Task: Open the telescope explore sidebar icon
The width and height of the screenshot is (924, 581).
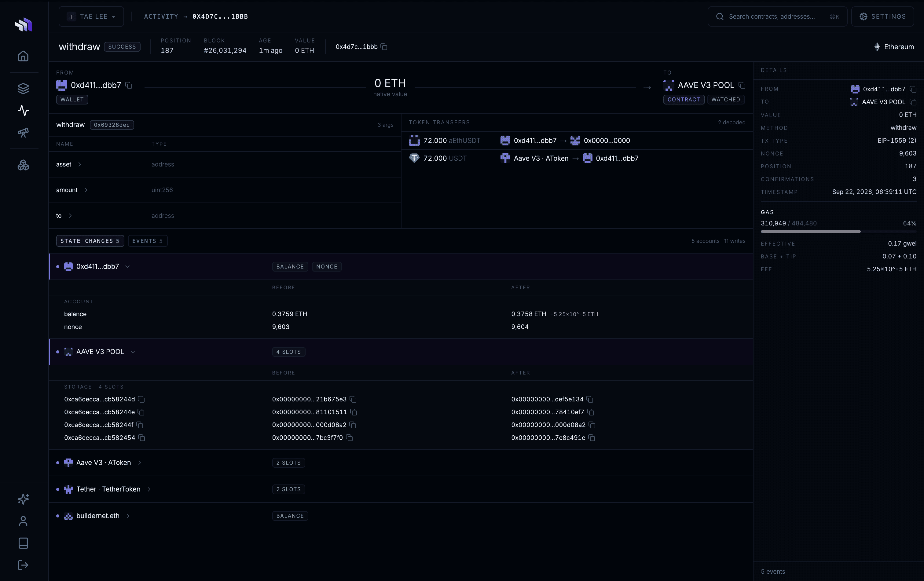Action: coord(23,133)
